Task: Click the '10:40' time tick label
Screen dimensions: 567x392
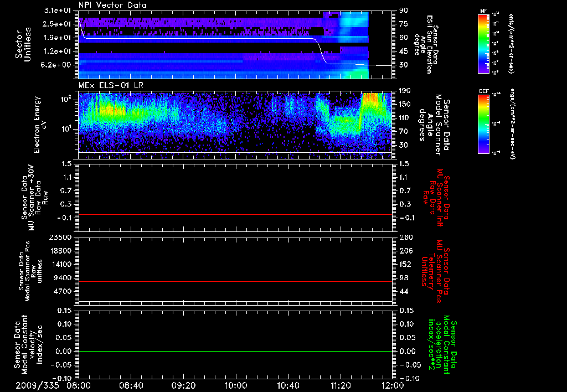Action: [x=288, y=385]
